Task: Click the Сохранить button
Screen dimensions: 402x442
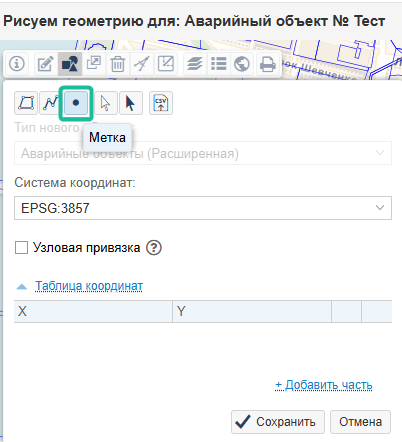Action: point(278,422)
